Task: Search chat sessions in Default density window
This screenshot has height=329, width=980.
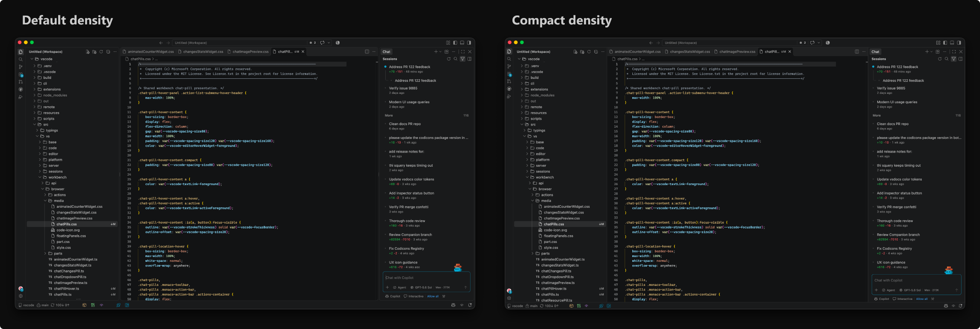Action: [x=456, y=59]
